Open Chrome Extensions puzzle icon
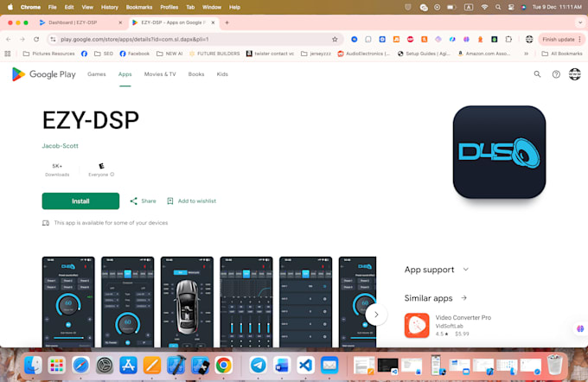 click(x=508, y=39)
